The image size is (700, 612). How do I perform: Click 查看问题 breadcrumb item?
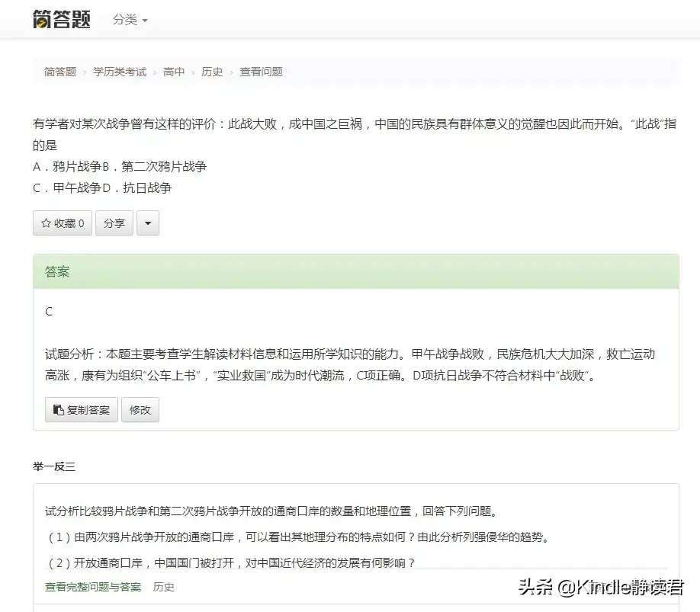pos(261,72)
